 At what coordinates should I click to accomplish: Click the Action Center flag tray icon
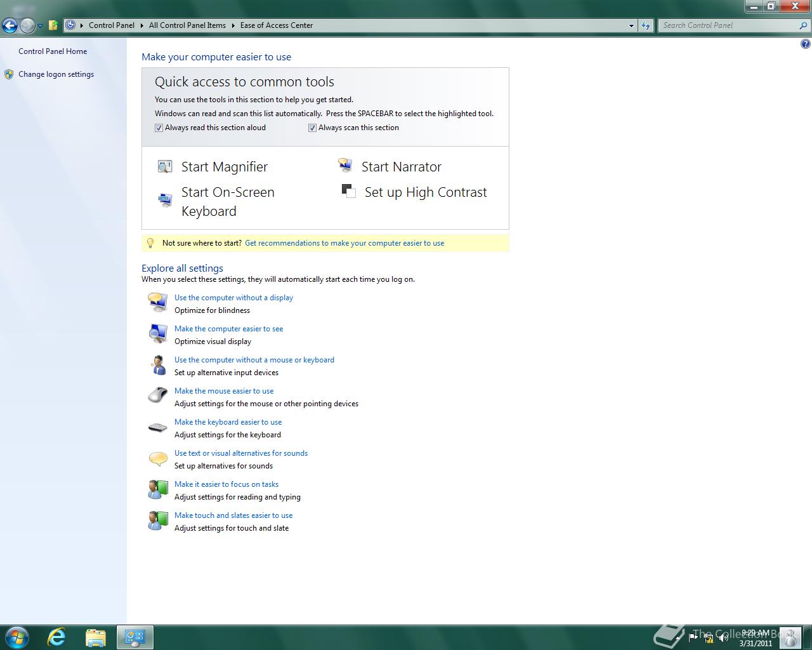coord(693,637)
